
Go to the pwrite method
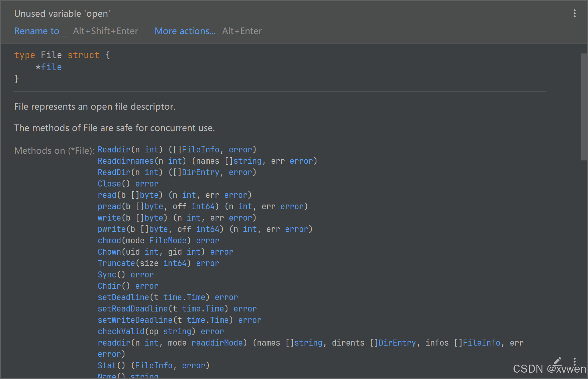111,229
